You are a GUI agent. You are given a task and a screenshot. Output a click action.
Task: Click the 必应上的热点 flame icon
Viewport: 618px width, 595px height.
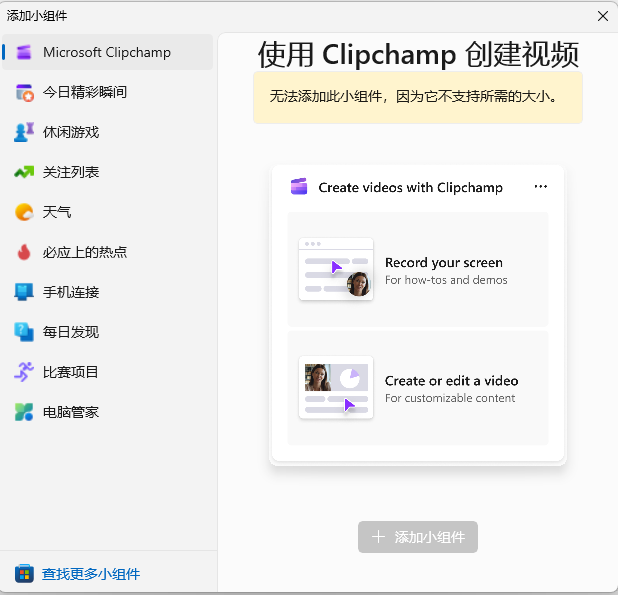click(24, 252)
